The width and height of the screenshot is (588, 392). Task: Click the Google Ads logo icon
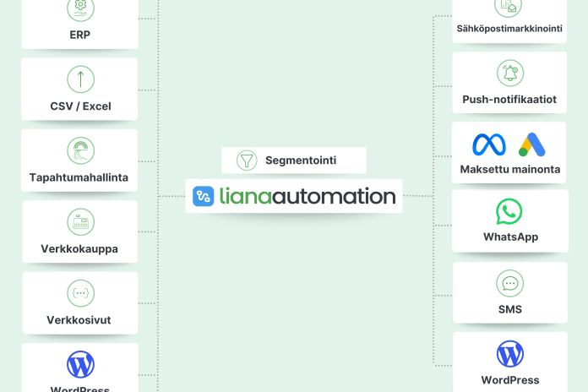coord(531,144)
